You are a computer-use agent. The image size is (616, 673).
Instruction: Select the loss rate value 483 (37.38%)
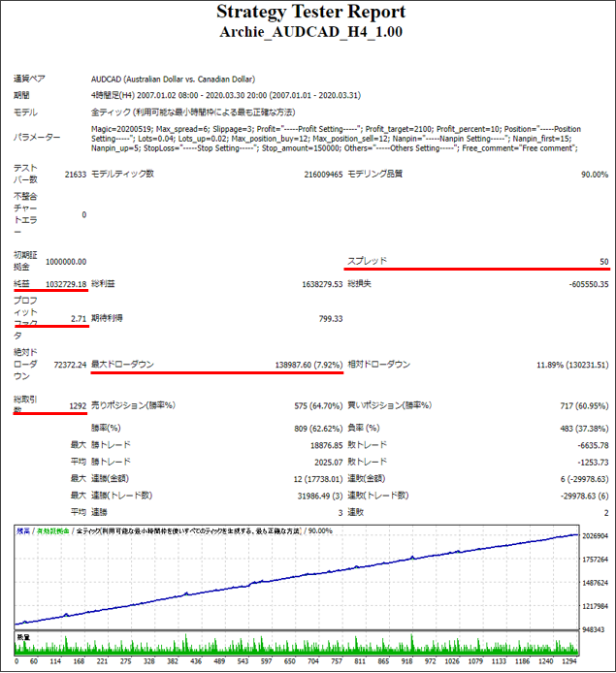pyautogui.click(x=584, y=429)
